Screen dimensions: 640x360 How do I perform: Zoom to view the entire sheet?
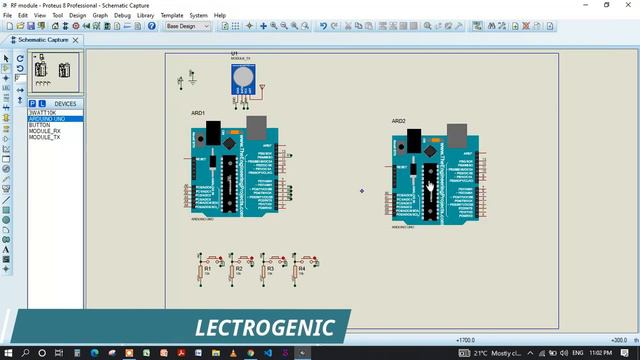[294, 26]
